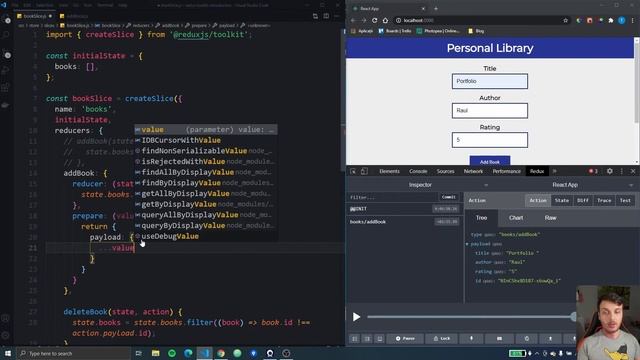Dock Redux DevTools to the bottom layout
Screen dimensions: 640x360
(380, 338)
